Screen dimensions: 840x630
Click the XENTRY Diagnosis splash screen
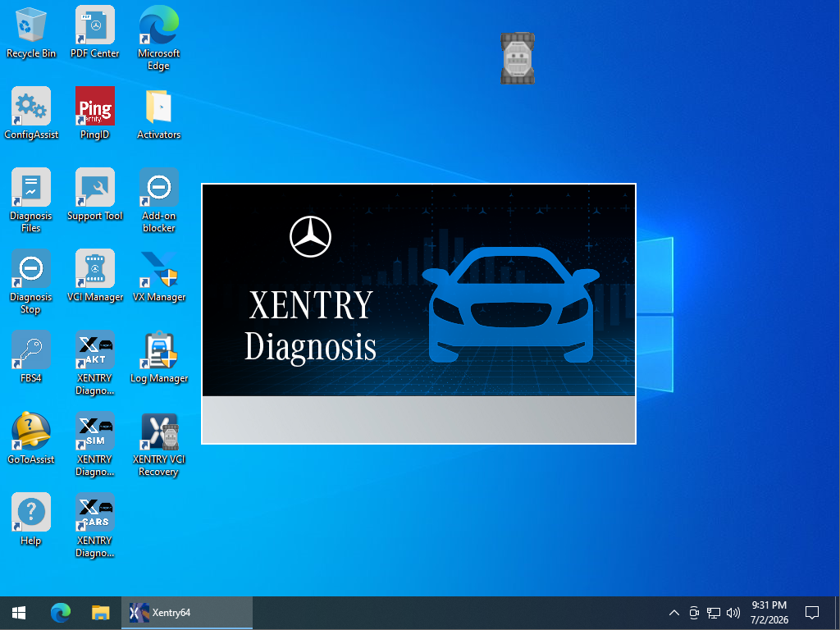(418, 313)
